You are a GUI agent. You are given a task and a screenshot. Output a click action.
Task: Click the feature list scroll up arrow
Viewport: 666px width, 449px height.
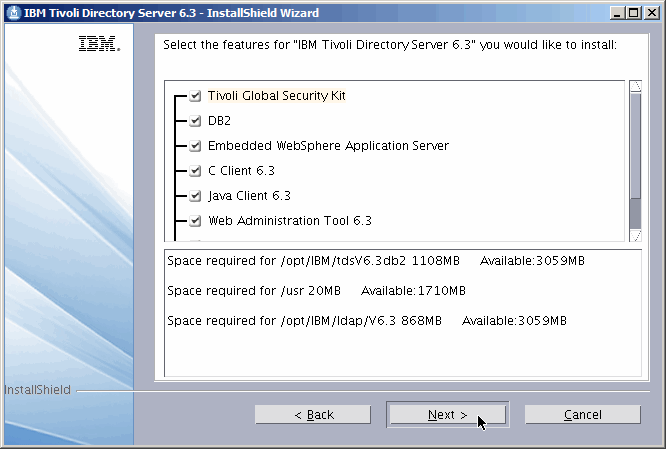click(635, 87)
